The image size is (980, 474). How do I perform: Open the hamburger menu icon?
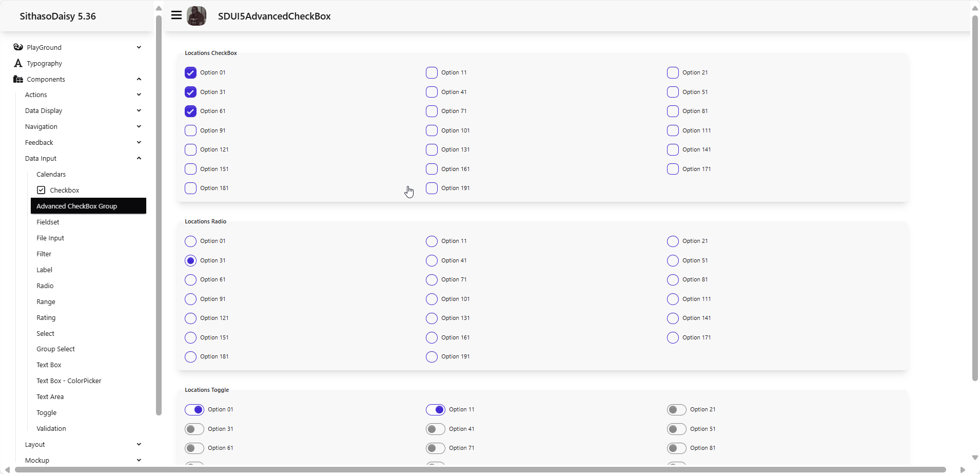(x=177, y=15)
